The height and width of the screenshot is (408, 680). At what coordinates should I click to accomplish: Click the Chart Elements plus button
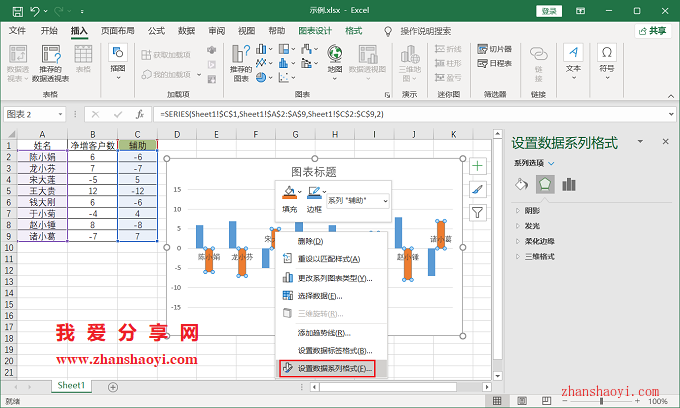[477, 166]
